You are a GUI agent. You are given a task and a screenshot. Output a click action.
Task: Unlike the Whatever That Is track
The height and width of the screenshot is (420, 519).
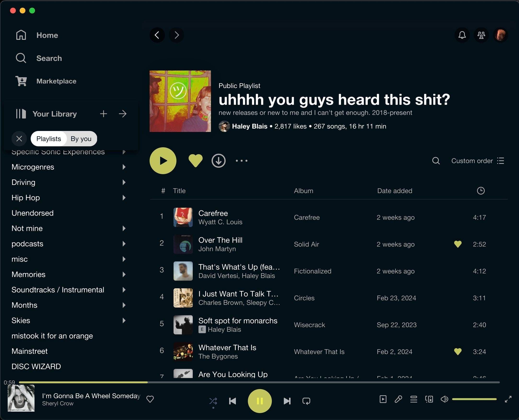coord(458,352)
